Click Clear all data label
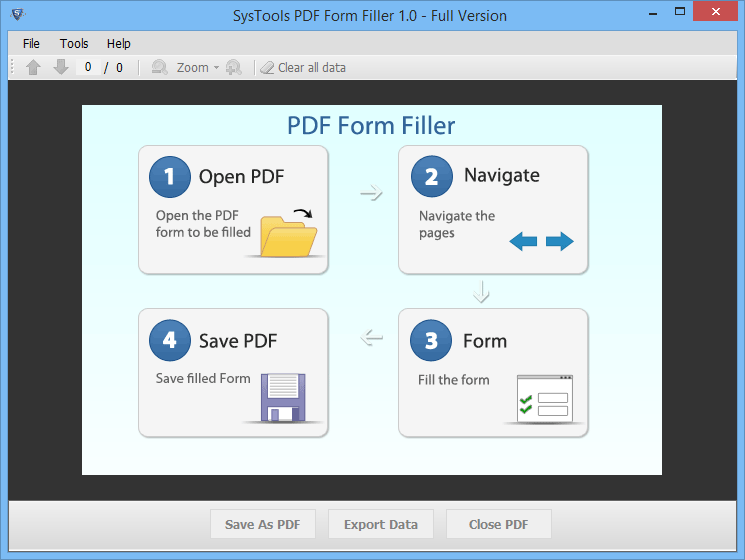Screen dimensions: 745x560 tap(312, 68)
